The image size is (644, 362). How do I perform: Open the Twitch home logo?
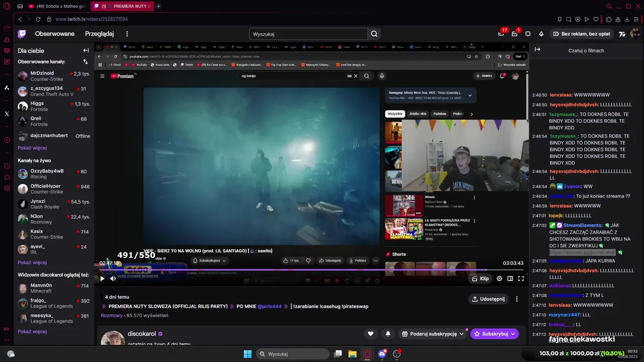tap(22, 34)
